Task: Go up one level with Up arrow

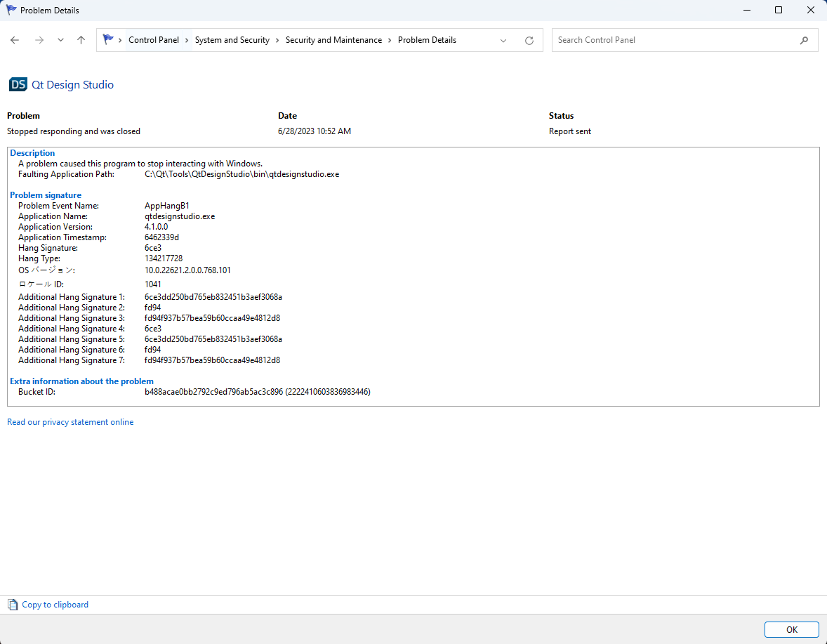Action: [x=81, y=40]
